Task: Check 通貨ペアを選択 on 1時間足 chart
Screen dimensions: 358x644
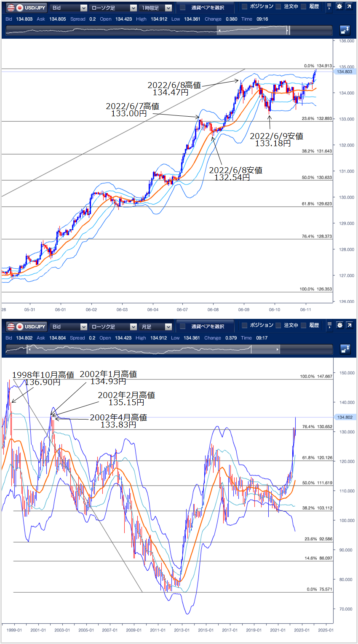Action: (183, 8)
